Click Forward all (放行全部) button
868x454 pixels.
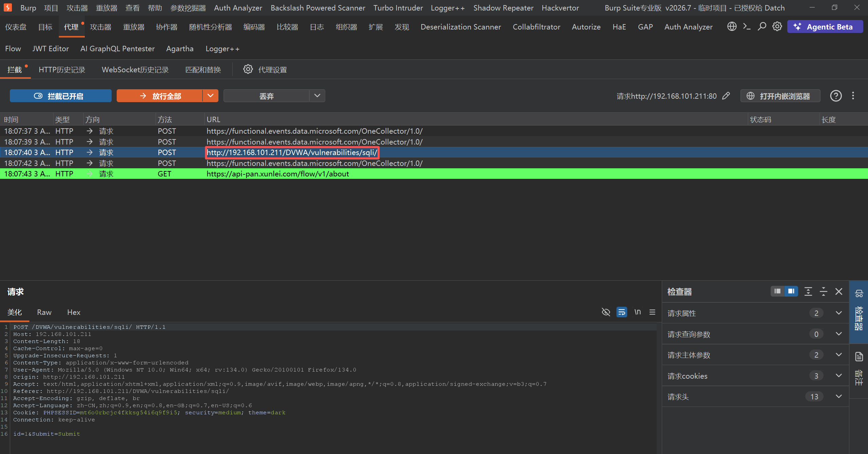(x=159, y=96)
